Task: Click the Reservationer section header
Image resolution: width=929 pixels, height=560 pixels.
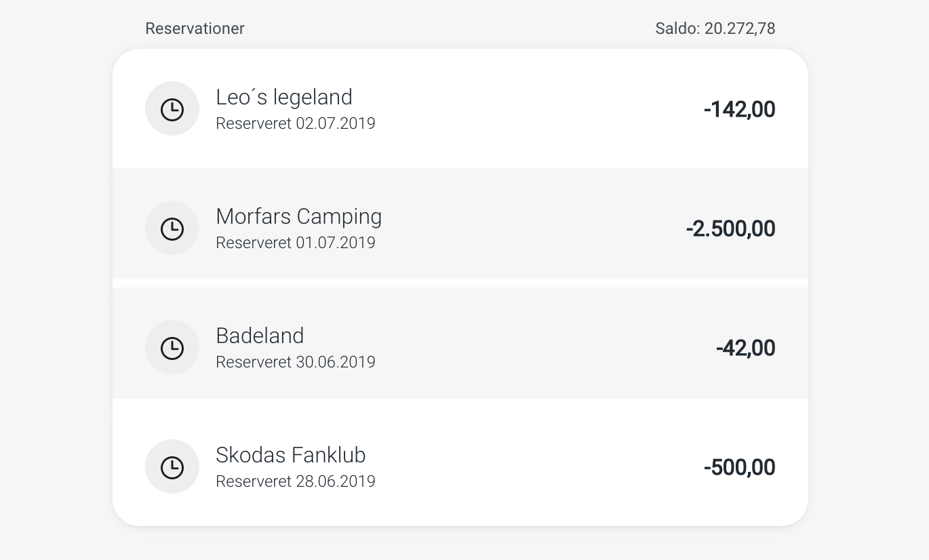Action: click(x=195, y=28)
